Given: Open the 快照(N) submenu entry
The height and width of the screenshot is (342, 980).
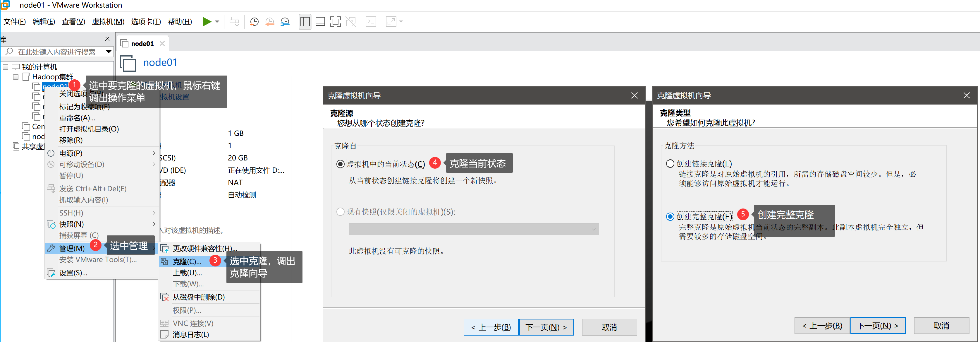Looking at the screenshot, I should pos(71,224).
